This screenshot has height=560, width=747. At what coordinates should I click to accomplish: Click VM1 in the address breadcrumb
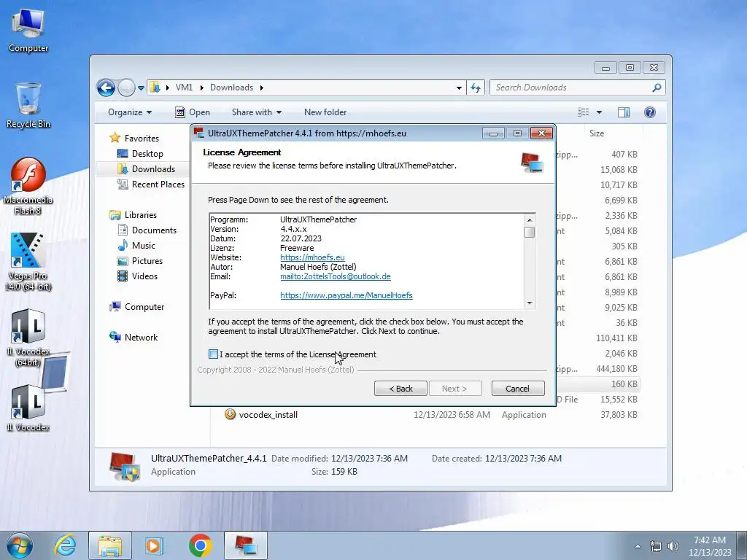coord(184,87)
